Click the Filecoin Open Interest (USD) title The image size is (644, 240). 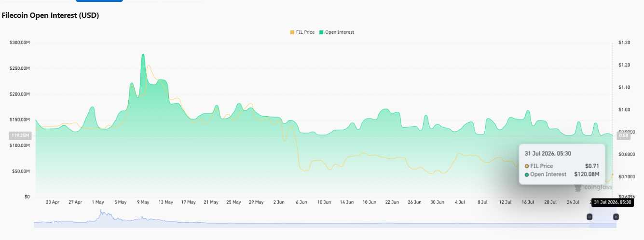(50, 15)
